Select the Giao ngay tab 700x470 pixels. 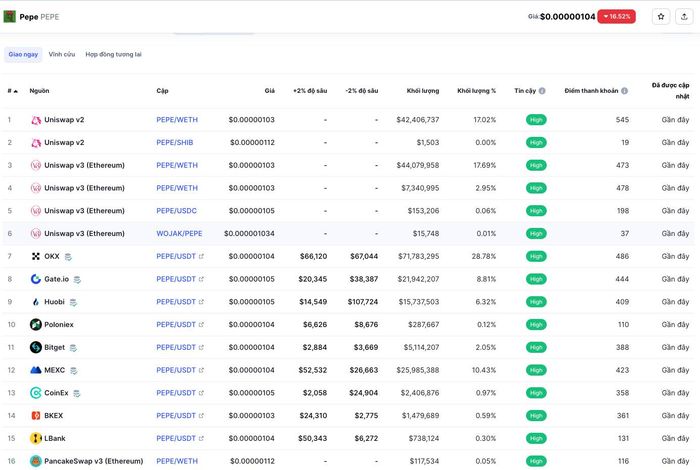[23, 54]
